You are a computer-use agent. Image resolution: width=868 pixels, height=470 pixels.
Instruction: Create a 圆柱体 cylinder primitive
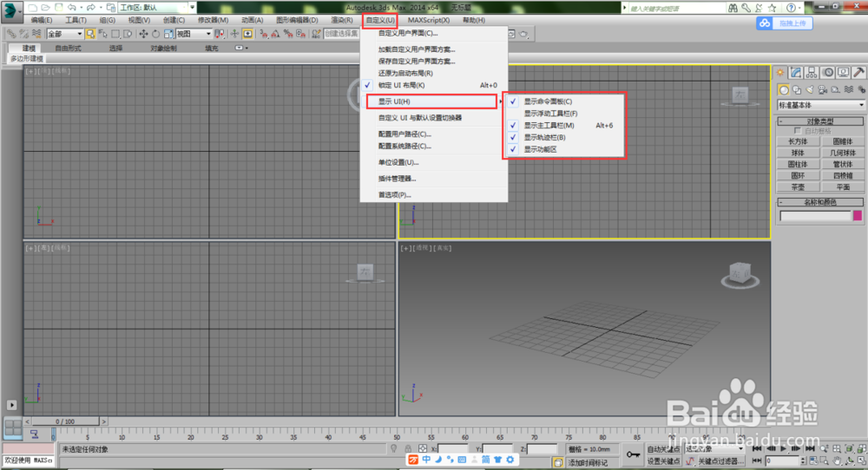[798, 164]
